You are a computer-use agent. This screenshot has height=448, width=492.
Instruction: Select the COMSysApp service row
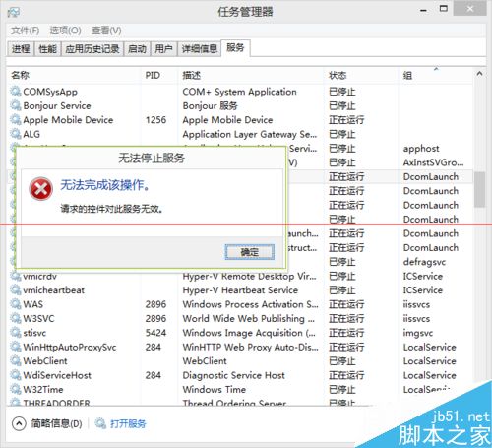click(x=239, y=92)
